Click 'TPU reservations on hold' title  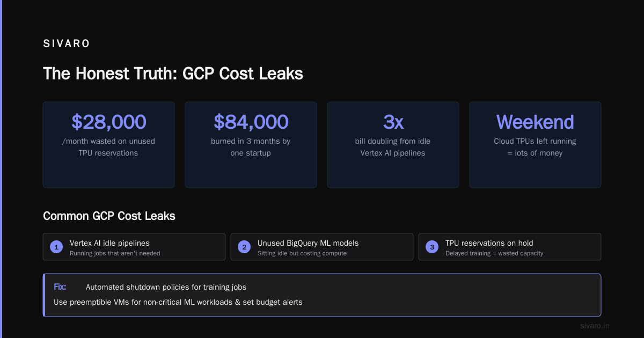[489, 243]
